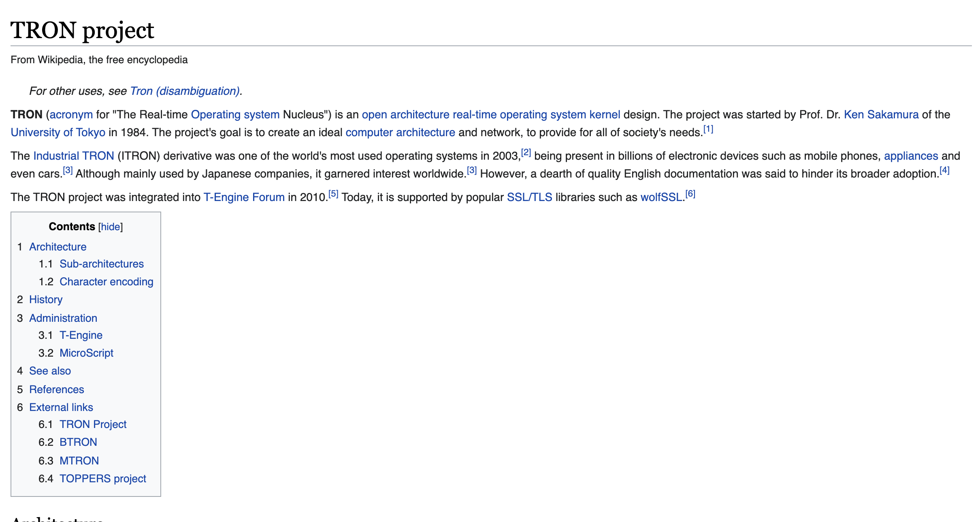980x522 pixels.
Task: Click the kernel link
Action: pos(605,115)
